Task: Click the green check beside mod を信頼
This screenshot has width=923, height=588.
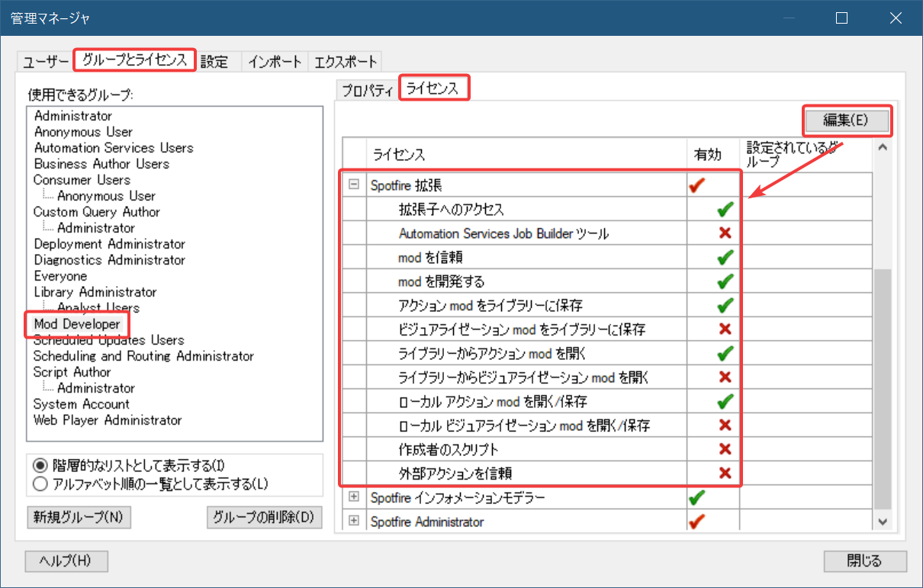Action: 725,258
